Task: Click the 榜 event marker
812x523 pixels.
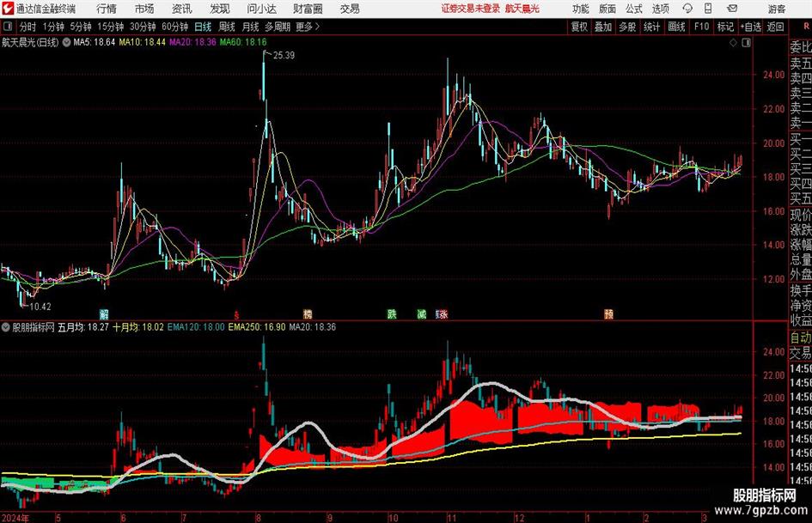Action: 308,313
